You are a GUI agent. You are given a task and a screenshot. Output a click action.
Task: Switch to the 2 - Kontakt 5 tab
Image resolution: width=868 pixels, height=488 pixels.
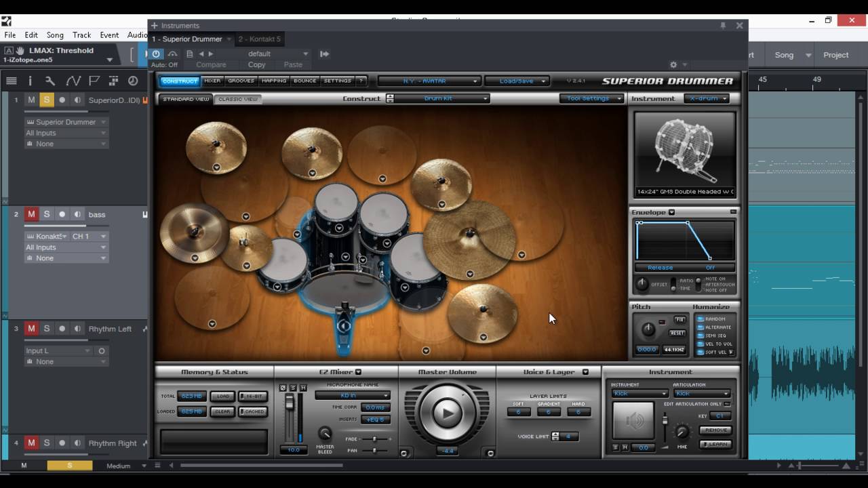(259, 39)
